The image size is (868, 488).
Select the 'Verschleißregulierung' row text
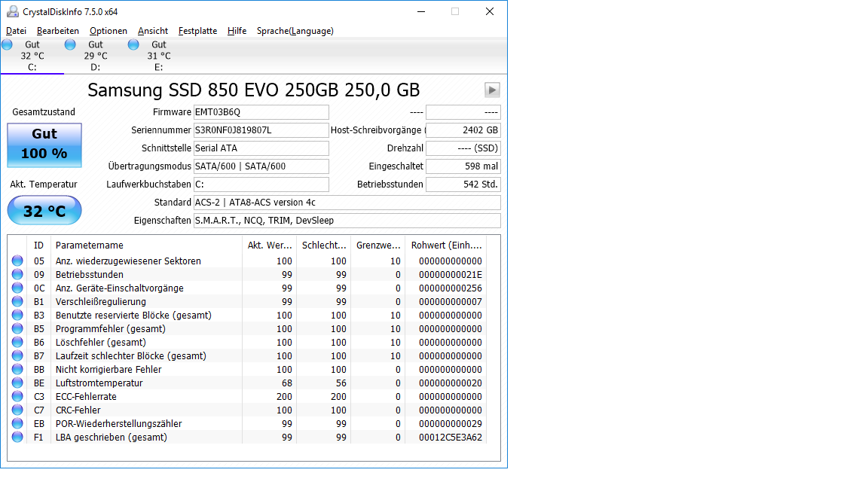(101, 301)
